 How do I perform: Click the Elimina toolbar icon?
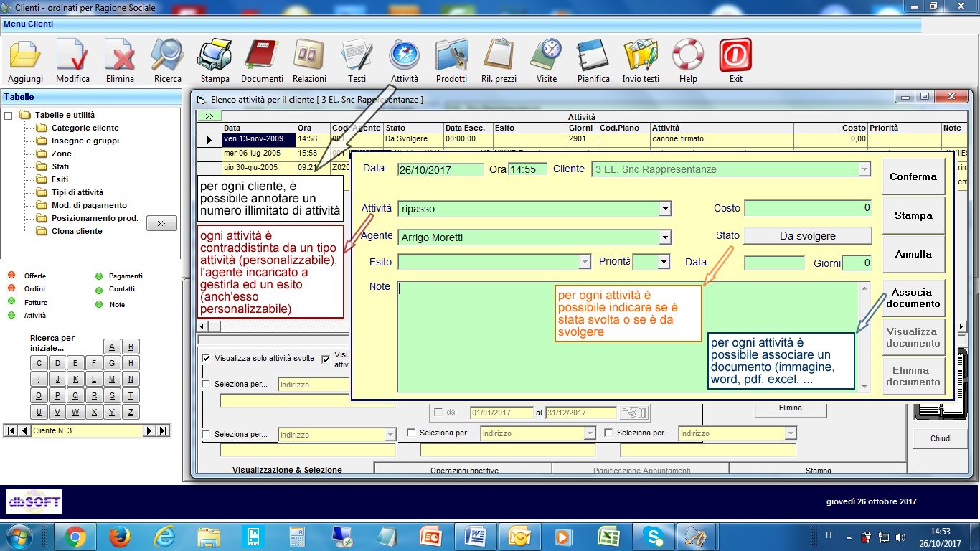(x=120, y=62)
